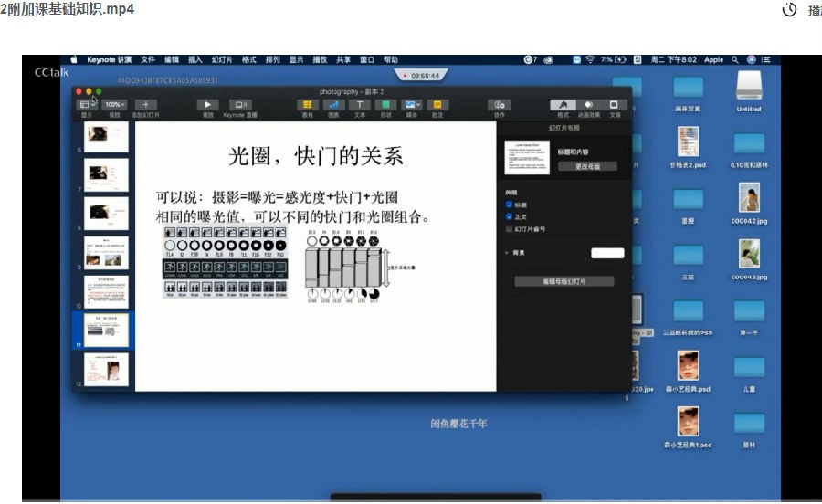Click the Siri icon in menu bar
The image size is (822, 504).
click(752, 59)
